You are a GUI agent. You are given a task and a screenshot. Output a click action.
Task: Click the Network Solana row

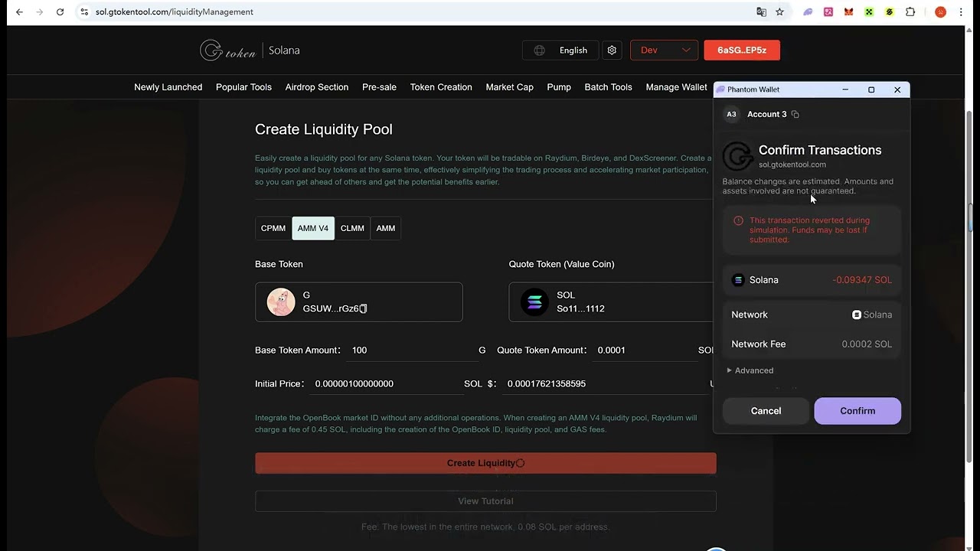pyautogui.click(x=812, y=315)
